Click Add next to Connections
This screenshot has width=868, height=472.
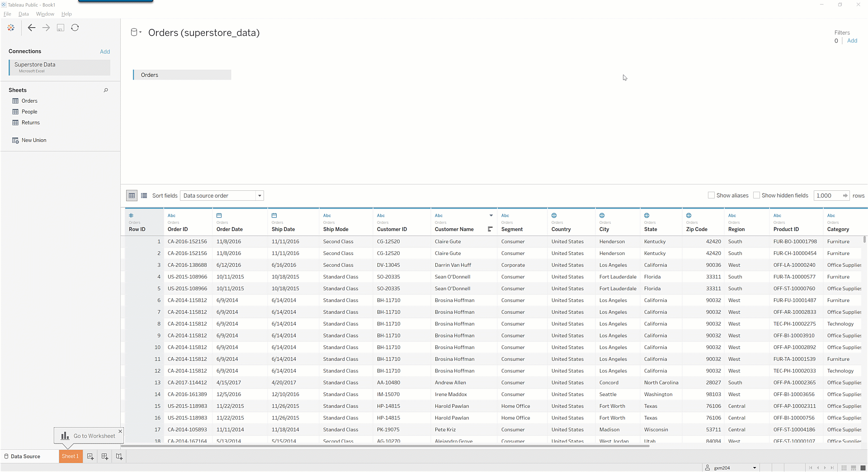coord(105,52)
